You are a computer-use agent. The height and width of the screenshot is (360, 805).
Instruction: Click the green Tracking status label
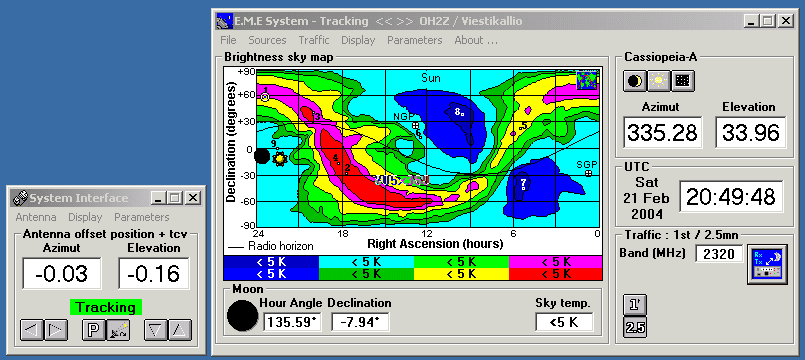pyautogui.click(x=106, y=308)
